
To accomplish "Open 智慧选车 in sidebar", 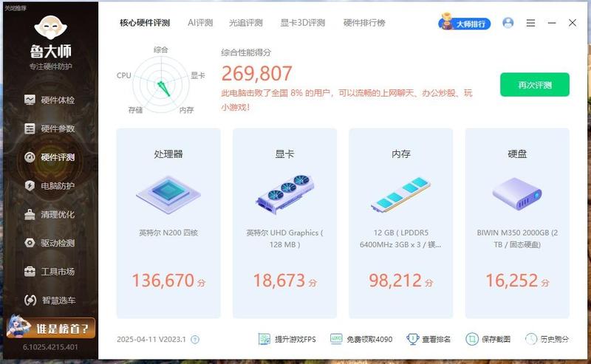I will [x=49, y=300].
